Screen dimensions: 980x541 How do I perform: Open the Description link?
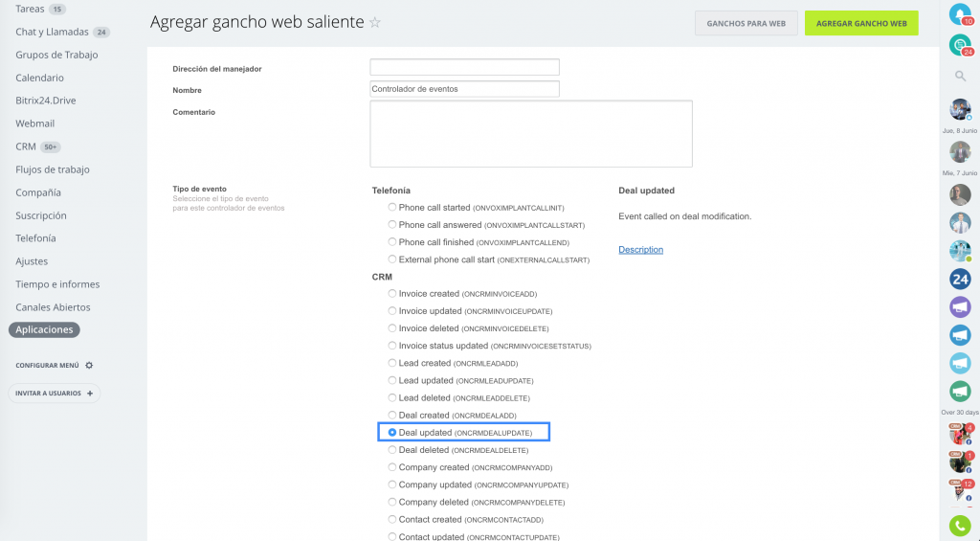coord(640,250)
